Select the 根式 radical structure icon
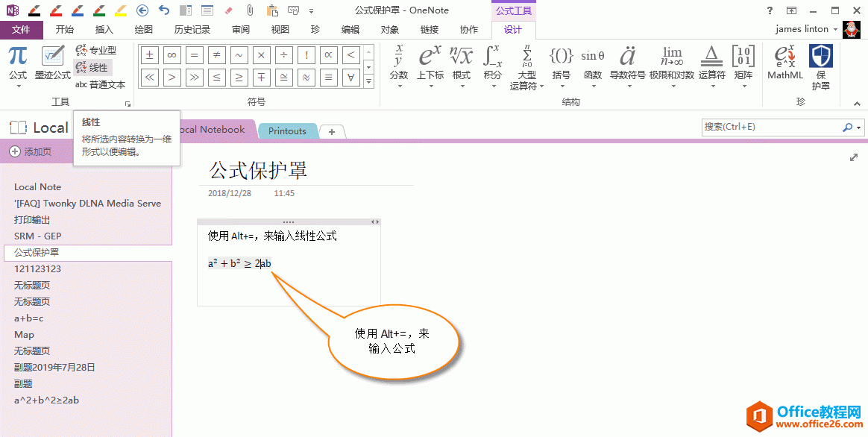 (462, 63)
